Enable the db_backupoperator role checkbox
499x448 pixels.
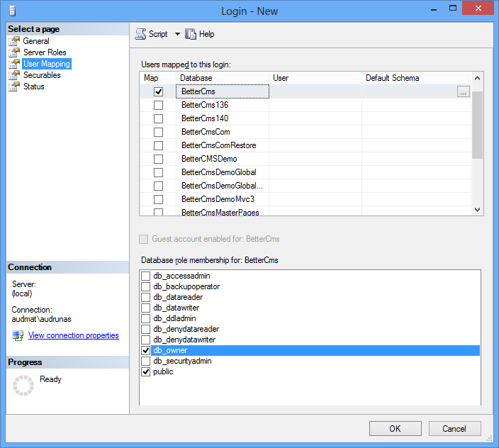(145, 286)
